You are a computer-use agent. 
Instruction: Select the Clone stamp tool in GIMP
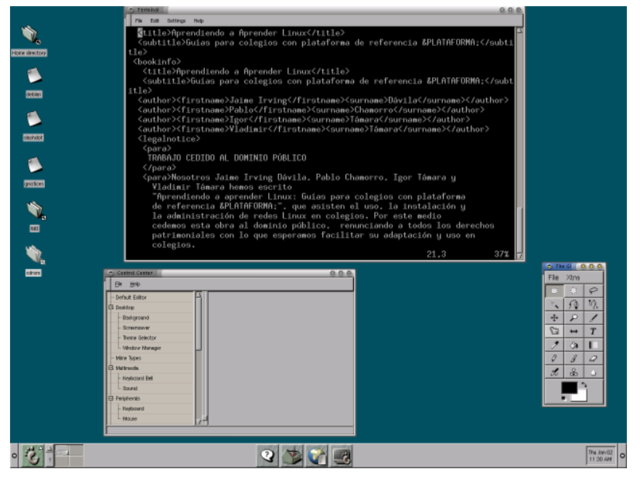[573, 372]
